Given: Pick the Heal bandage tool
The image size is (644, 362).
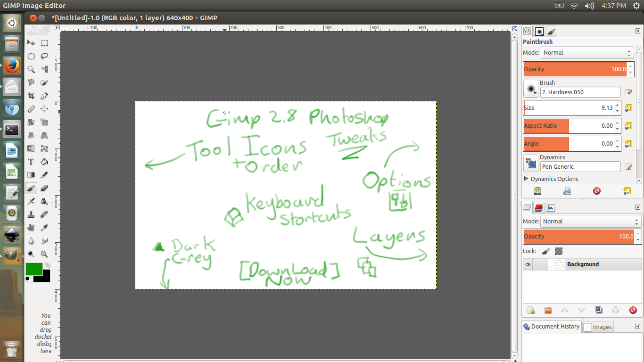Looking at the screenshot, I should pyautogui.click(x=44, y=214).
